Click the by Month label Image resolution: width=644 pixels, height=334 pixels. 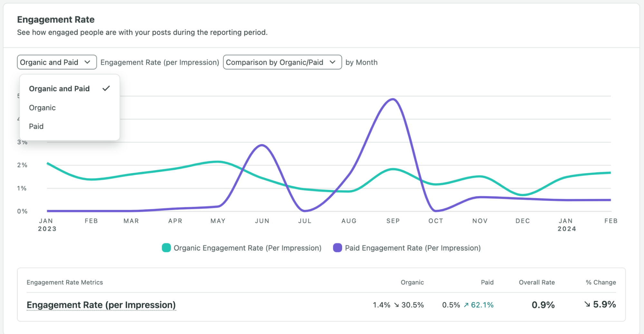(x=361, y=62)
